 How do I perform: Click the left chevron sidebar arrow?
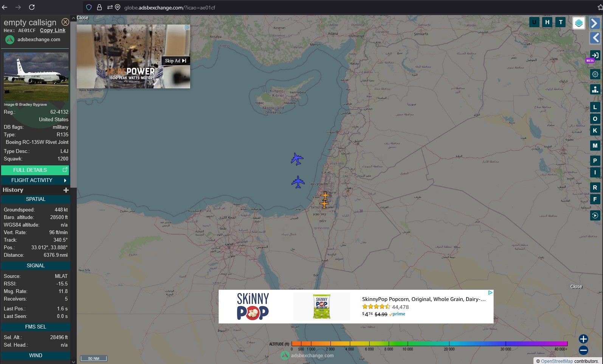coord(595,37)
